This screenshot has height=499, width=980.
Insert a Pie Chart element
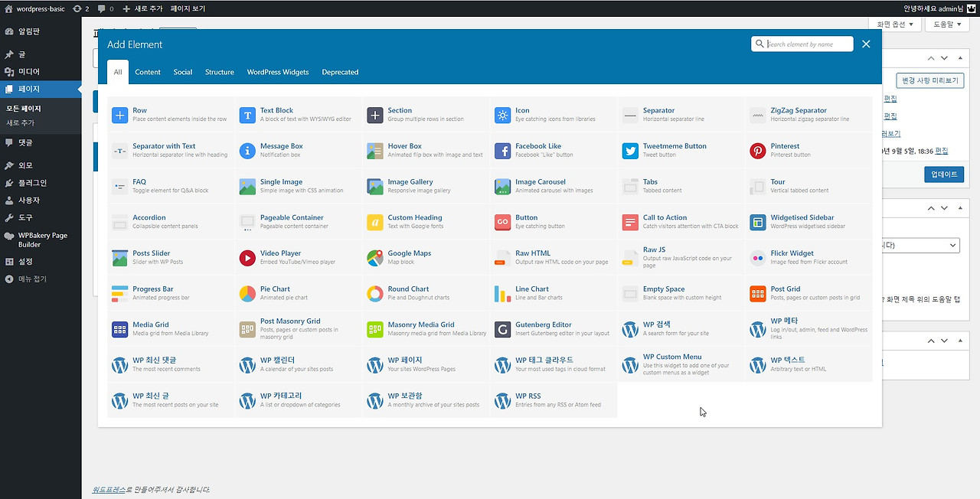299,293
